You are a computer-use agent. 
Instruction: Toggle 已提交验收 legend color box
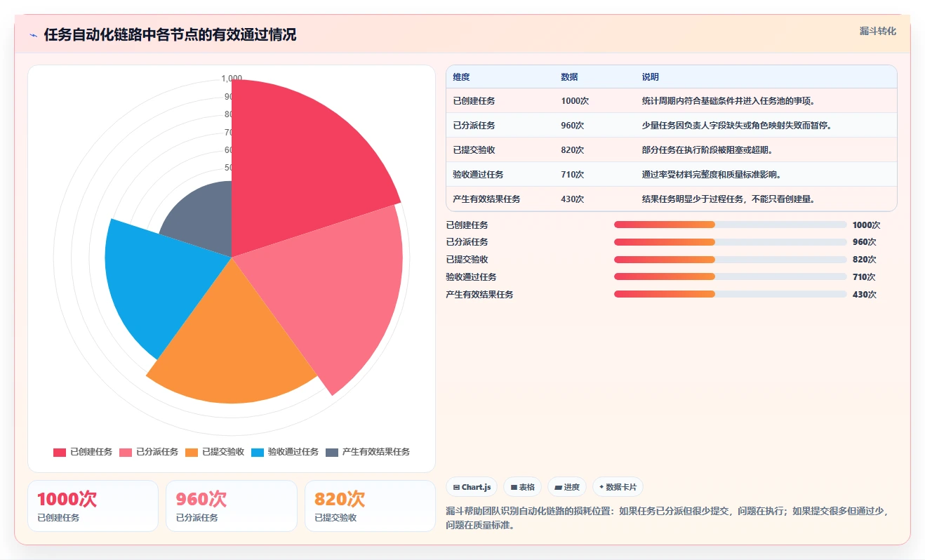pos(192,452)
